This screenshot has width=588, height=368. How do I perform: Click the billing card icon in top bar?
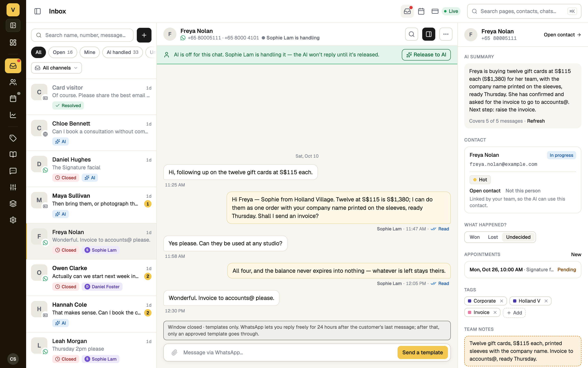pyautogui.click(x=435, y=11)
